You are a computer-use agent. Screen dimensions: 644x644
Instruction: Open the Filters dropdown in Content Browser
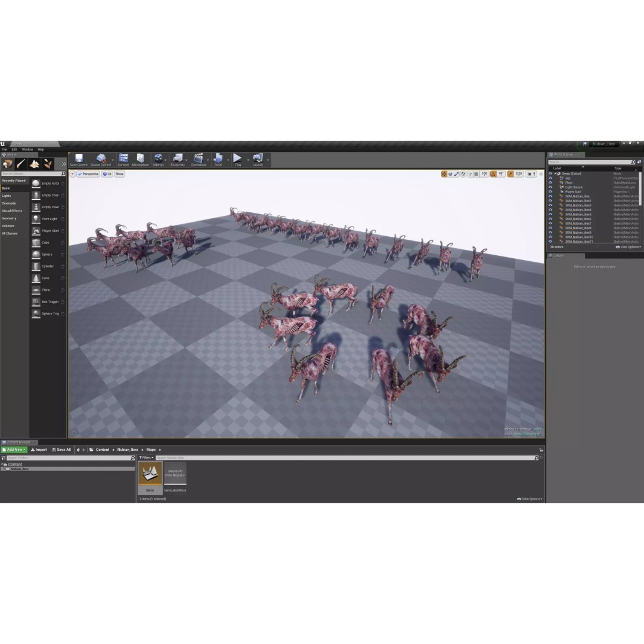pyautogui.click(x=146, y=457)
